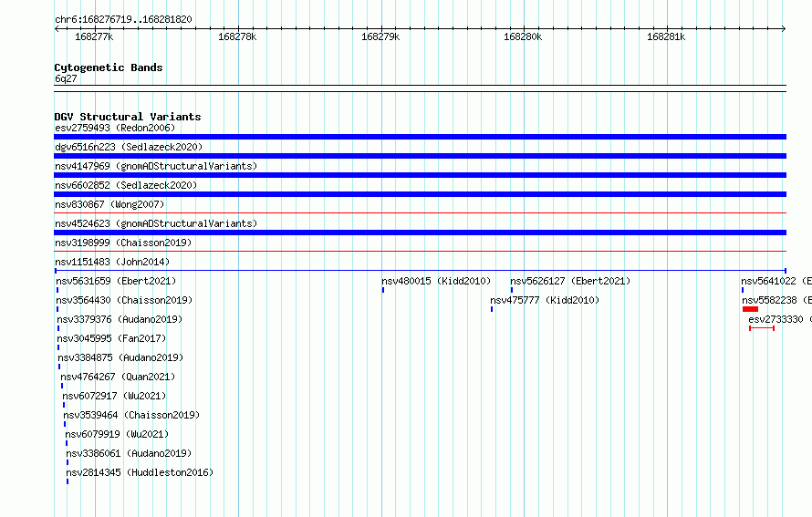
Task: Select nsv3539464 (Chaisson2019) label
Action: (131, 415)
